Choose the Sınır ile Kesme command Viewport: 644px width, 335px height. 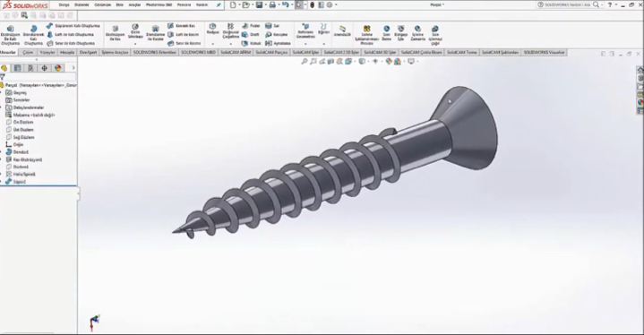(x=185, y=43)
